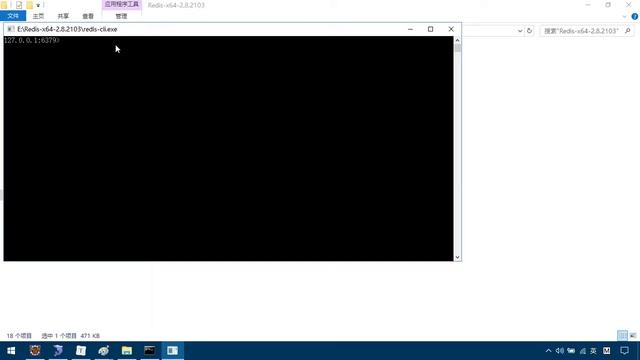
Task: Open the quick access toolbar customize dropdown
Action: [x=38, y=5]
